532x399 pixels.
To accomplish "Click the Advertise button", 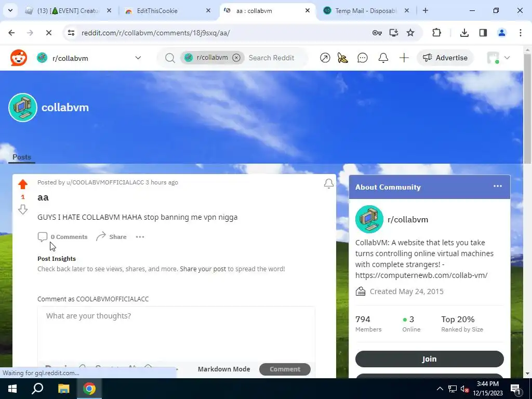I will pos(445,58).
